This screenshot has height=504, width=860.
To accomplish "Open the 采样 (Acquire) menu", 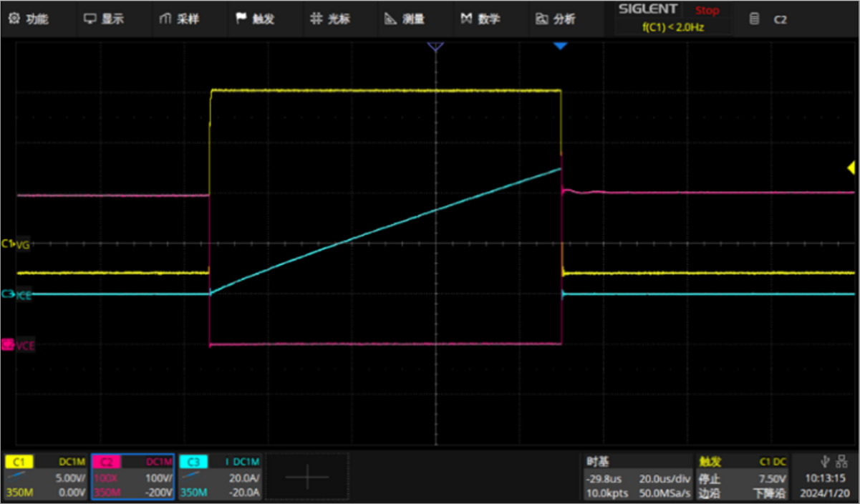I will coord(180,19).
